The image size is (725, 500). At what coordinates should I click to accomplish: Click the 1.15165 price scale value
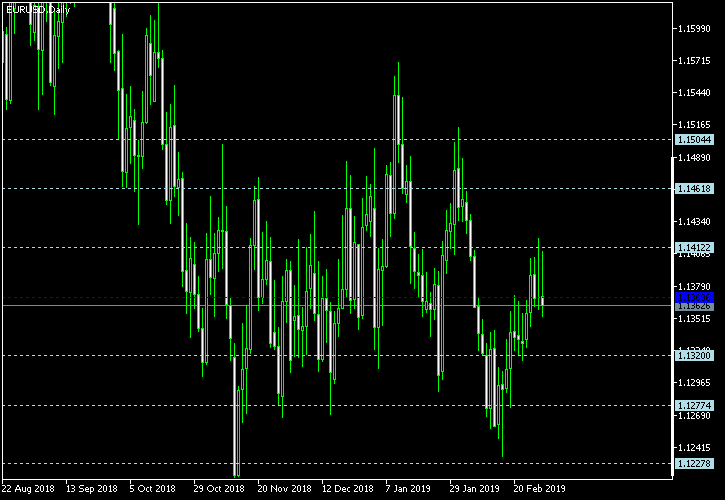tap(694, 124)
